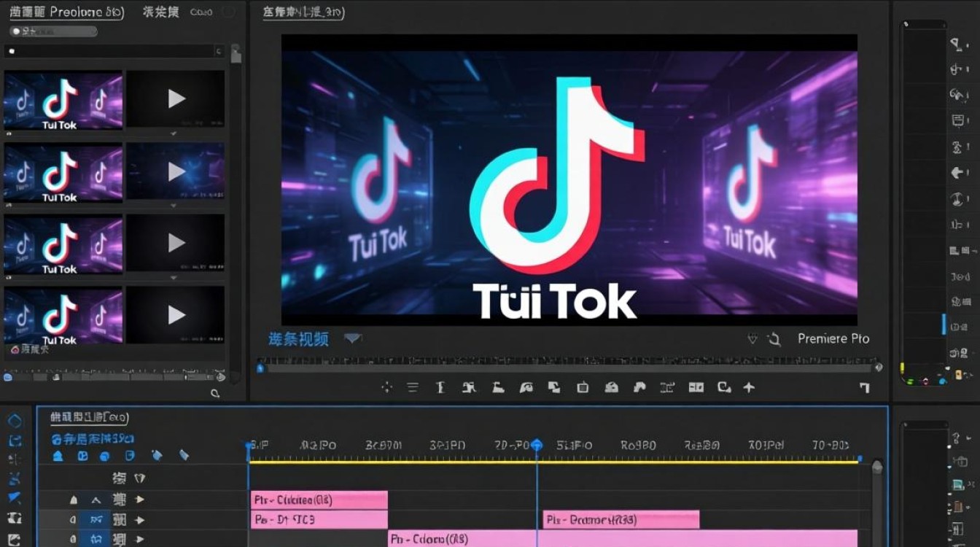
Task: Click the blue clip title text below the preview
Action: [x=299, y=338]
